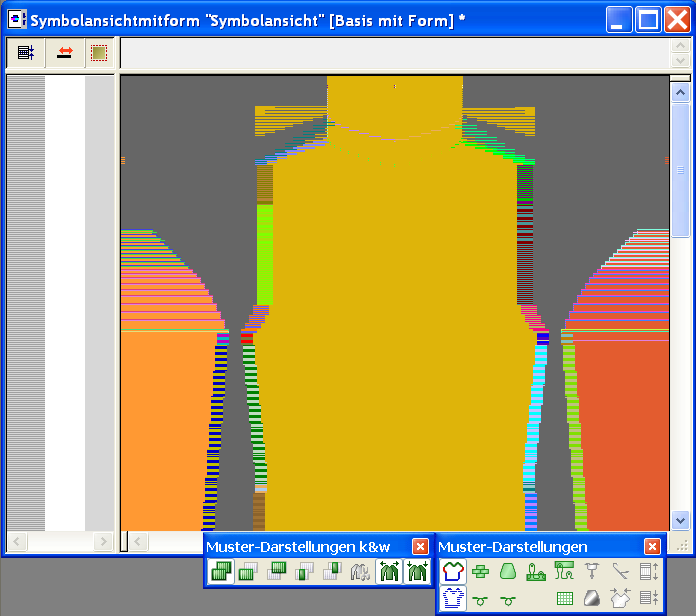The height and width of the screenshot is (616, 696).
Task: Select the overlapping green panels icon in k&w toolbar
Action: pyautogui.click(x=221, y=572)
